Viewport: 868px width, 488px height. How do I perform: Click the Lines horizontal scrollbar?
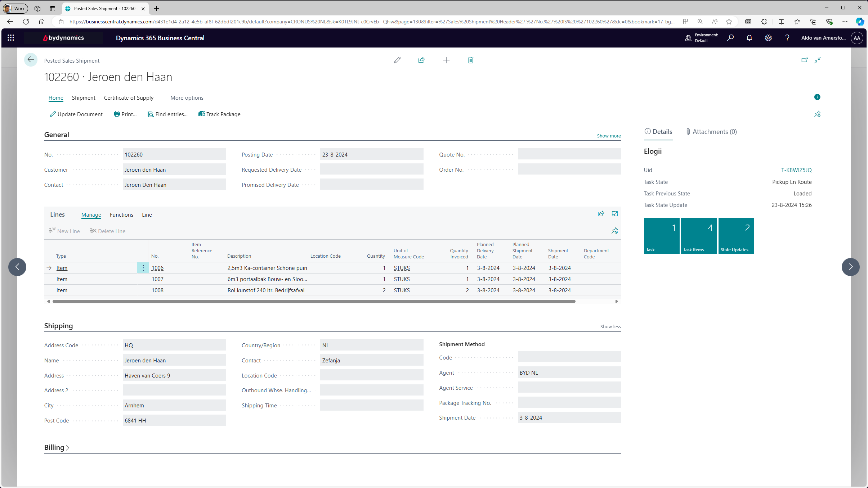tap(313, 301)
